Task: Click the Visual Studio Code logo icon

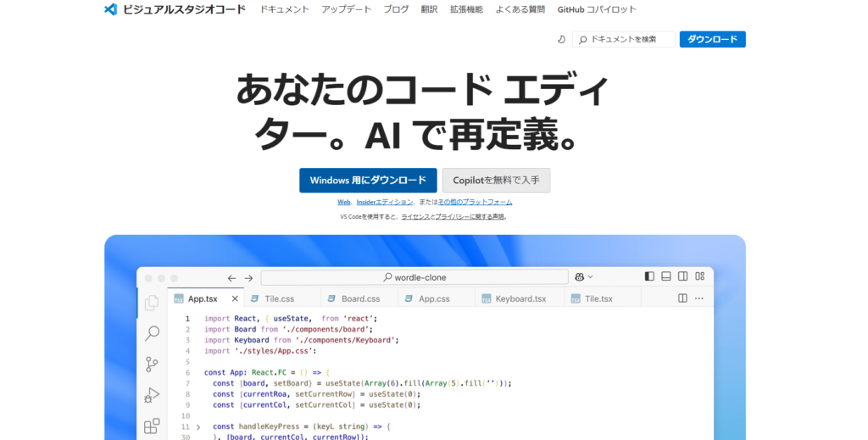Action: (111, 9)
